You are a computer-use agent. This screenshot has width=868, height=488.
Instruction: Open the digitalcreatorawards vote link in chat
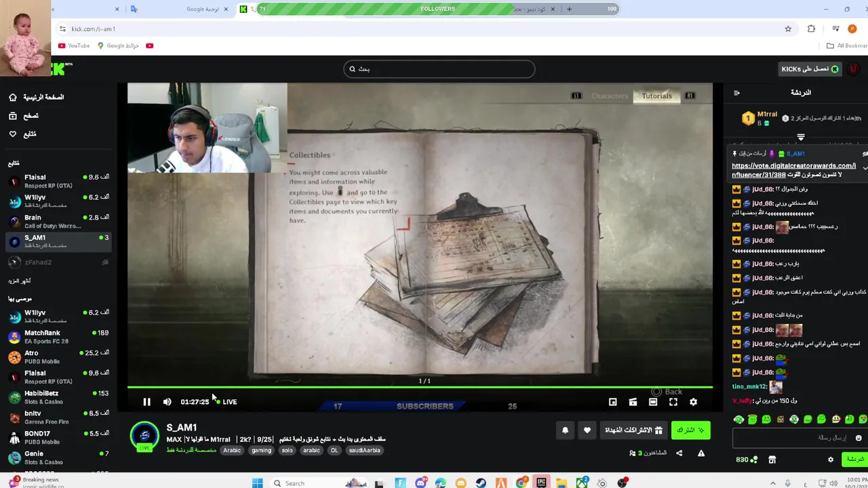(x=793, y=170)
